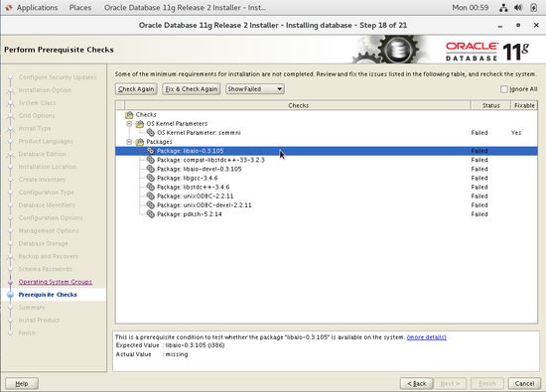Click the semmni kernel parameter check icon
This screenshot has height=392, width=546.
coord(151,133)
